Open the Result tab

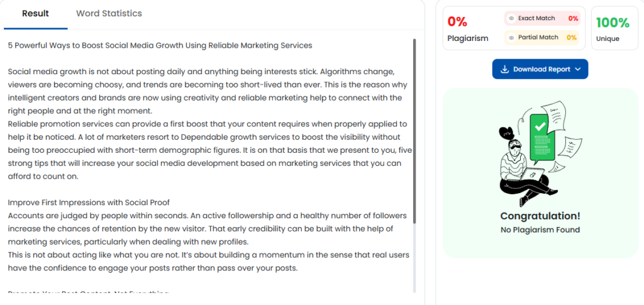tap(35, 14)
